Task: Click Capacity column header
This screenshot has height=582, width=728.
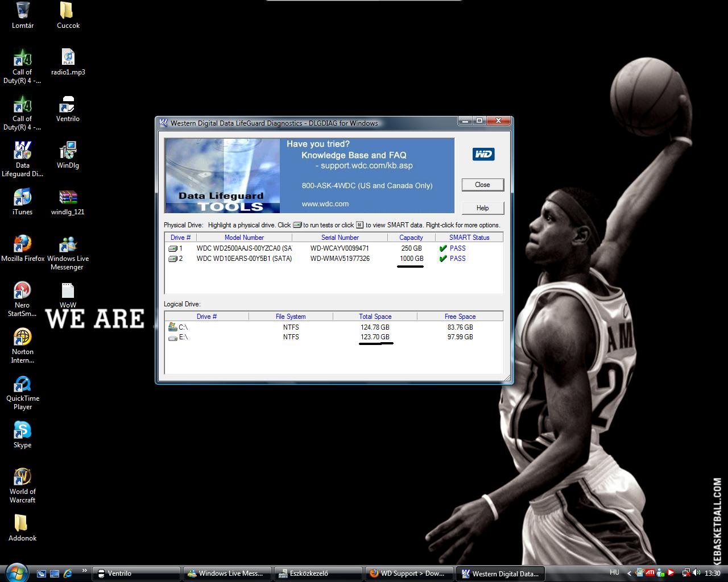Action: pyautogui.click(x=411, y=238)
